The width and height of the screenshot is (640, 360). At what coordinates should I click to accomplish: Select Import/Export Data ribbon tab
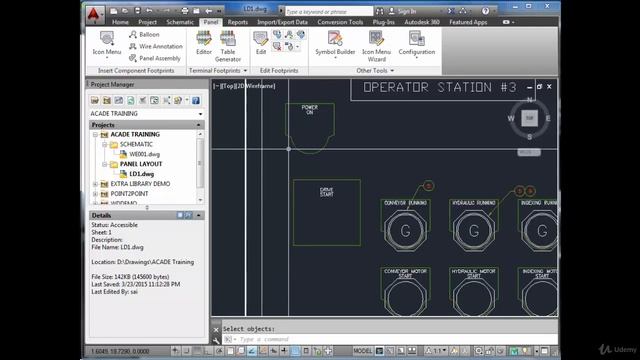(282, 22)
